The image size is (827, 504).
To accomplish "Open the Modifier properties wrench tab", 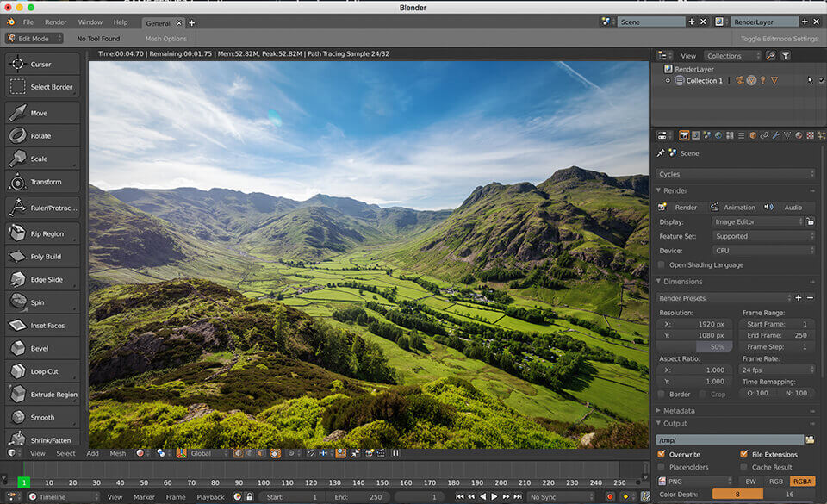I will point(777,135).
